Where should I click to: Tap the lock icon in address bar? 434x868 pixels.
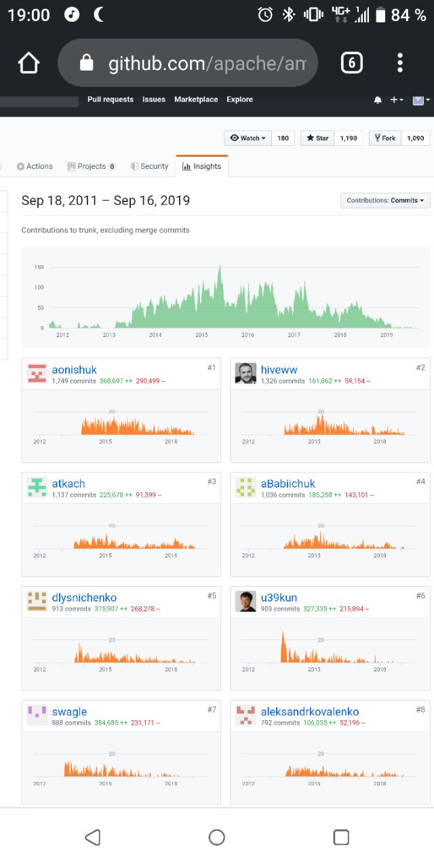coord(86,63)
